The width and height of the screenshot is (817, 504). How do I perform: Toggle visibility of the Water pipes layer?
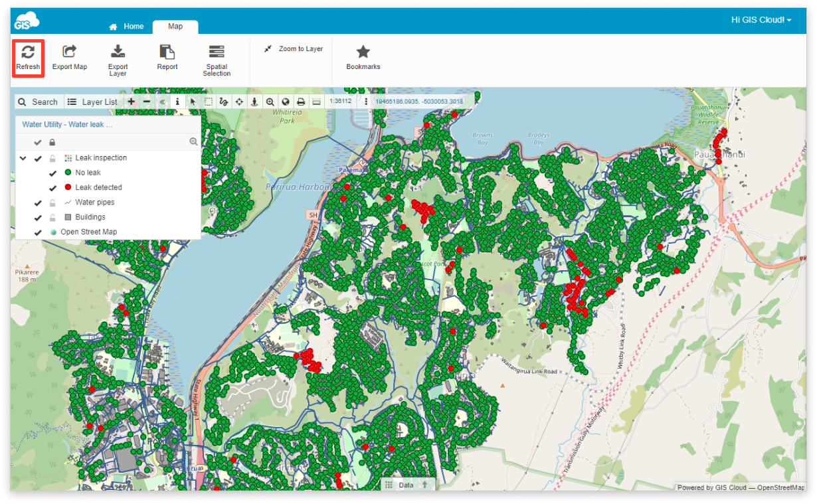coord(38,202)
